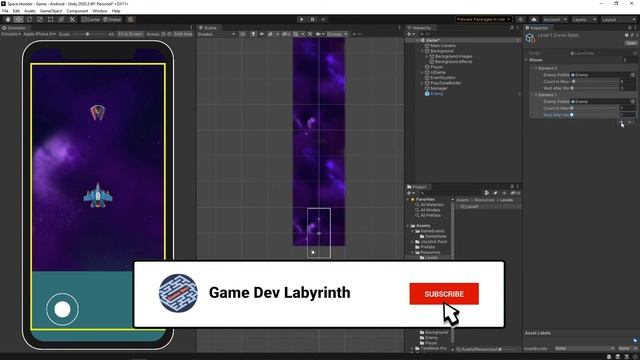
Task: Collapse Element 1 in Waves
Action: point(536,95)
